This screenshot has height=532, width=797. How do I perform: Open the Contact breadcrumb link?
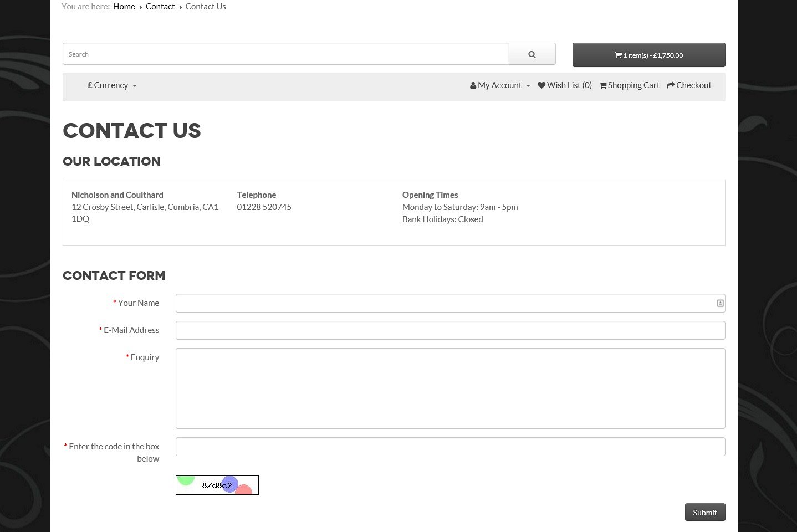(x=160, y=7)
